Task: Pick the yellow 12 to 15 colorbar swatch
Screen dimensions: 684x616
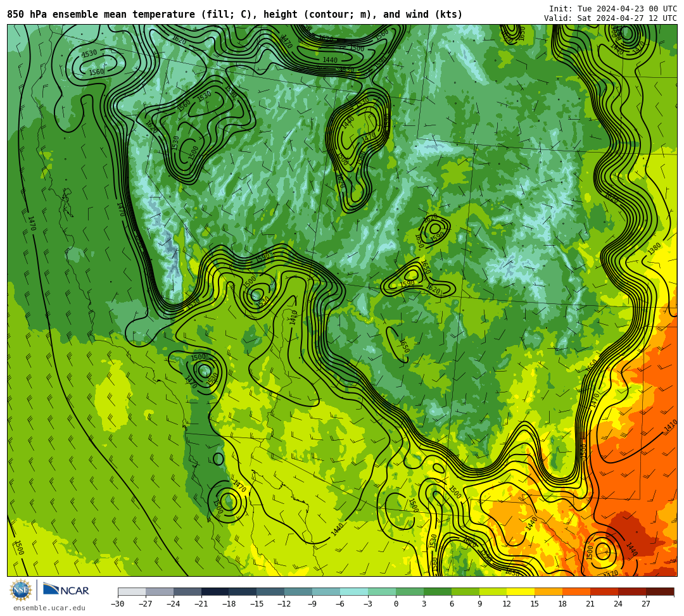Action: point(521,591)
